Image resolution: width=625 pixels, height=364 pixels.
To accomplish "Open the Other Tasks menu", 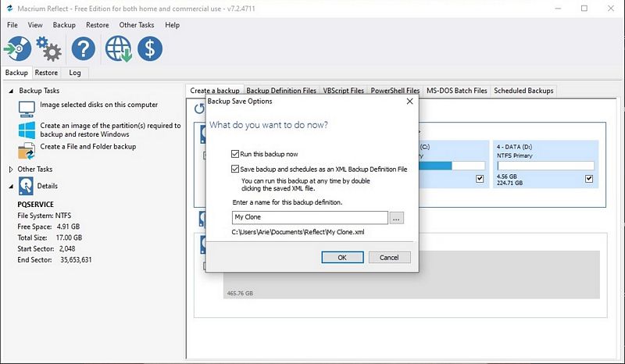I will [136, 25].
